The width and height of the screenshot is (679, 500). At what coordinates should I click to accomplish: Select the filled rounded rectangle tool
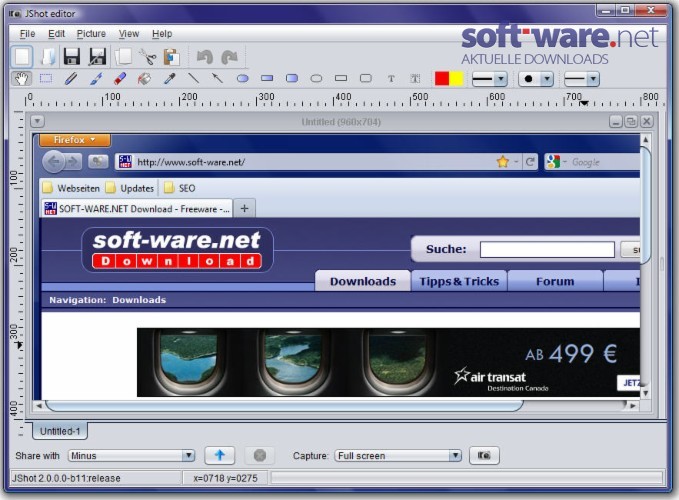tap(292, 78)
